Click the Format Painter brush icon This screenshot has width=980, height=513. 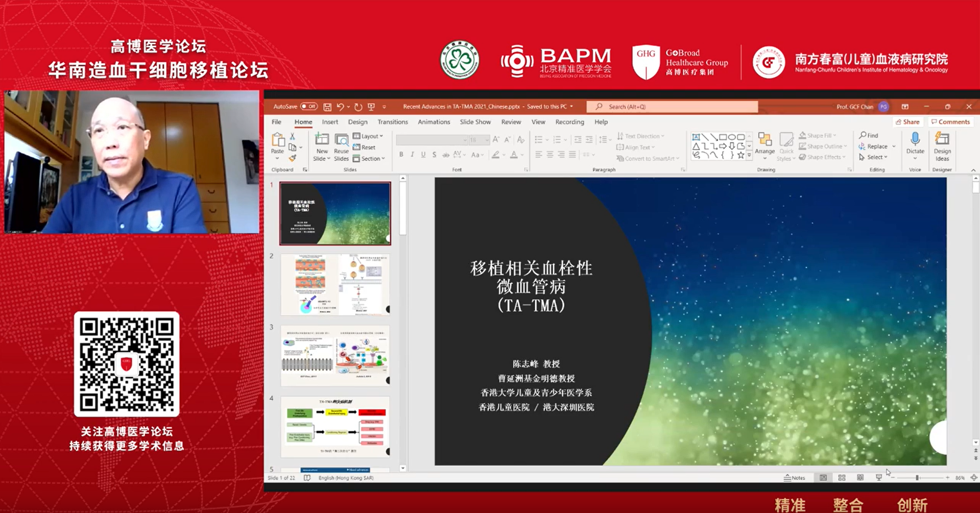[292, 158]
